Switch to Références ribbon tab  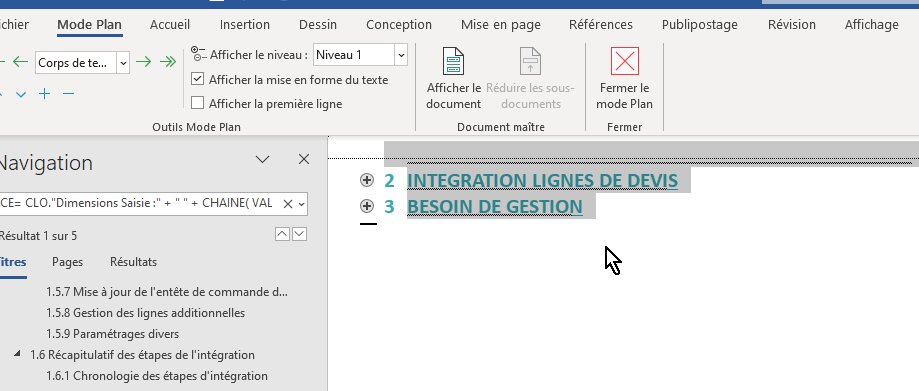(601, 25)
